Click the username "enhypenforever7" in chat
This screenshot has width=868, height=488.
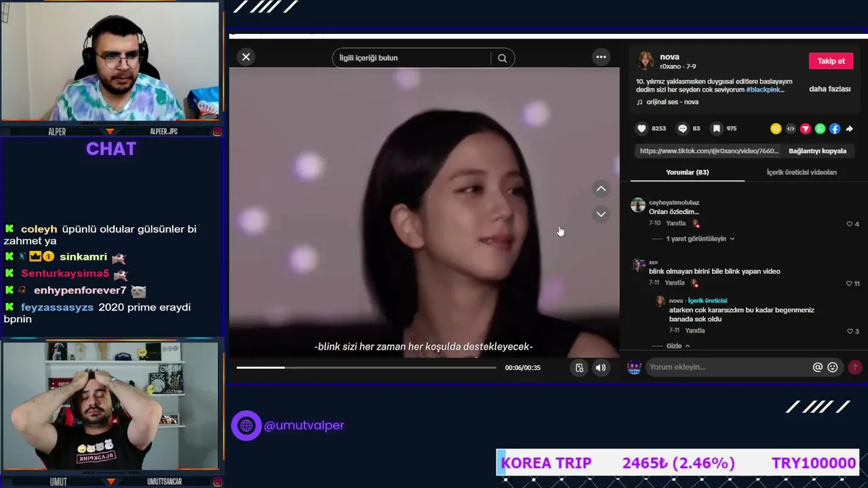(80, 291)
